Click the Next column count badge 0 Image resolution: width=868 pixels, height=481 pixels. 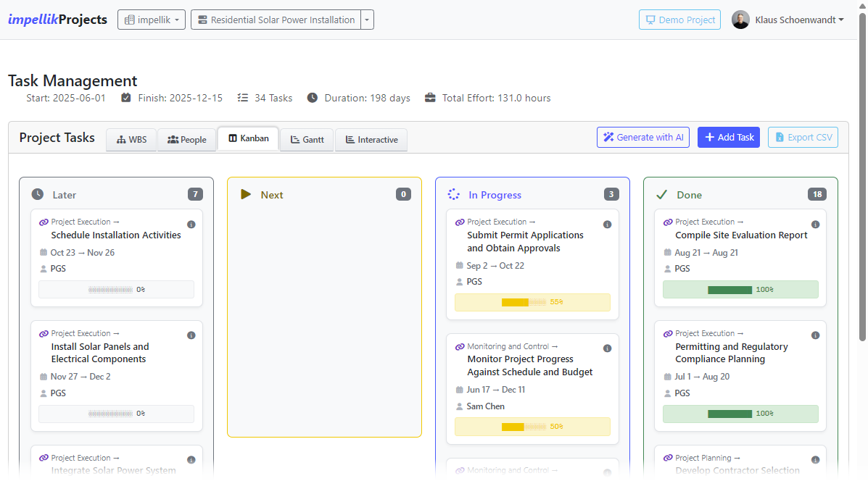click(404, 194)
